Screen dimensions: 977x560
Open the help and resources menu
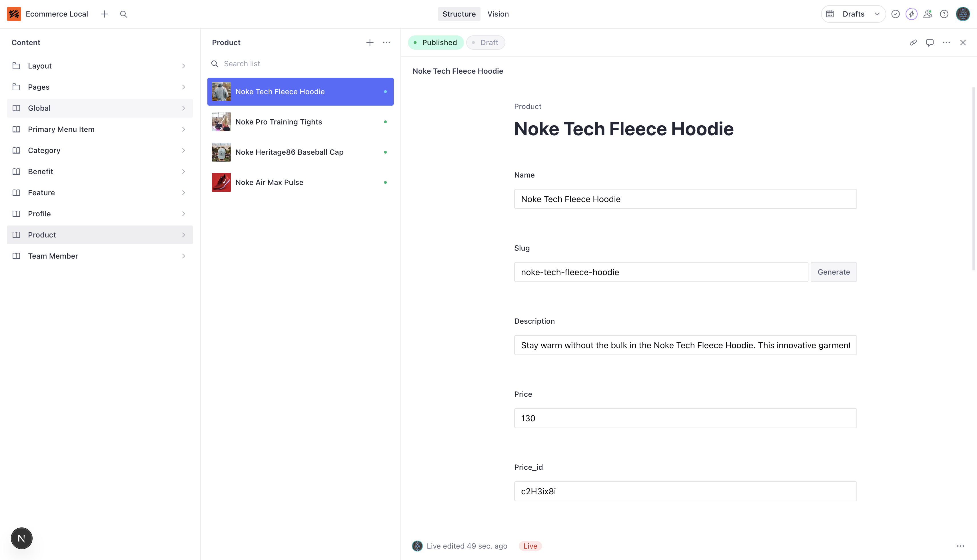point(944,14)
